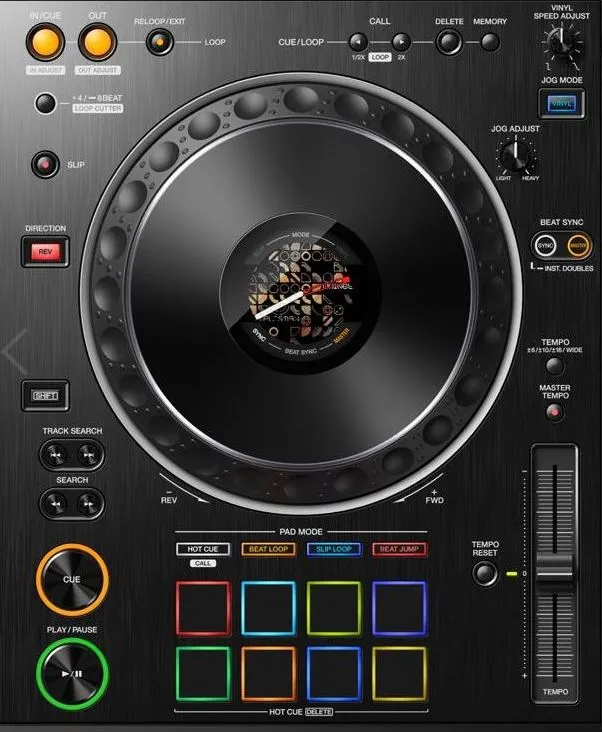Toggle the VINYL jog mode button
This screenshot has height=732, width=602.
click(561, 104)
